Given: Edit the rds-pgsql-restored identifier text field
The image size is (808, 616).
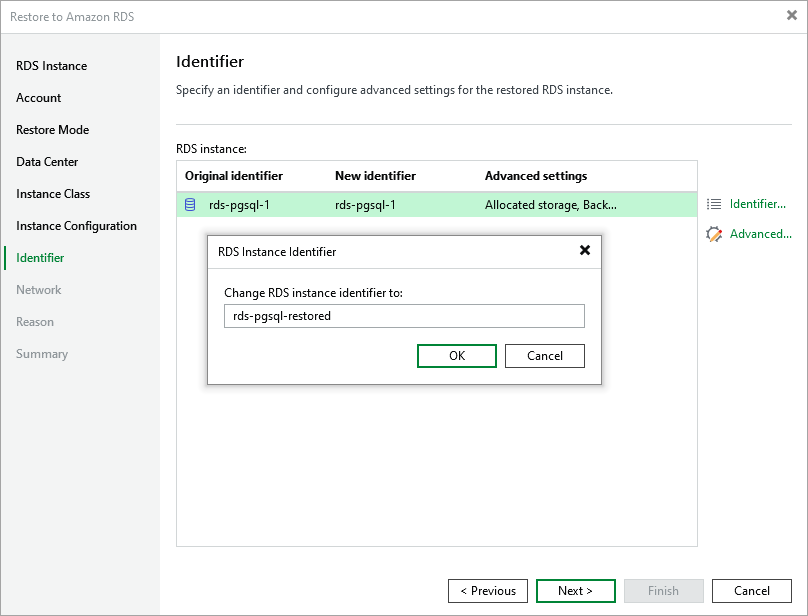Looking at the screenshot, I should [x=404, y=315].
